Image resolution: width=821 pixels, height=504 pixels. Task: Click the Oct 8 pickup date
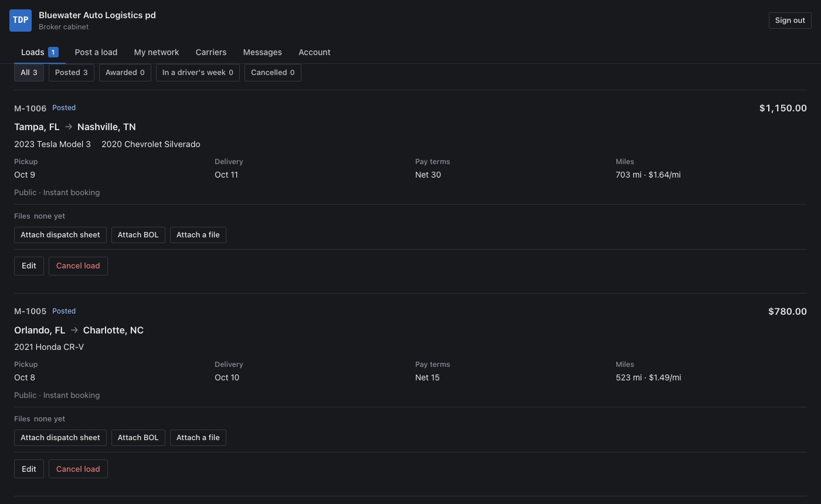coord(25,377)
